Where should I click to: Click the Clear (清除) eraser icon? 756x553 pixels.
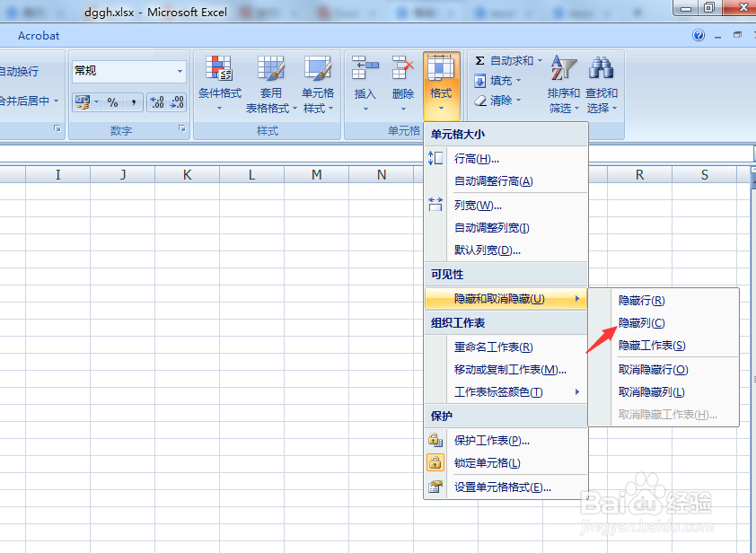coord(480,101)
